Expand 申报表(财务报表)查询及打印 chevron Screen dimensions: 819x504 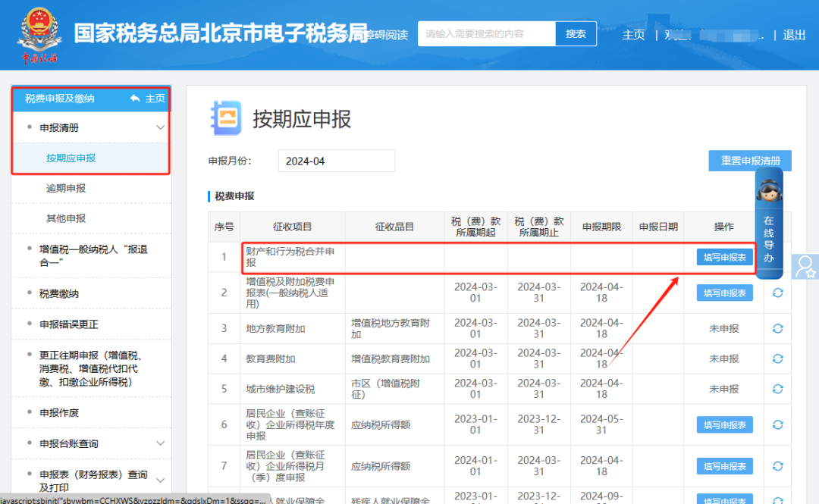[160, 481]
